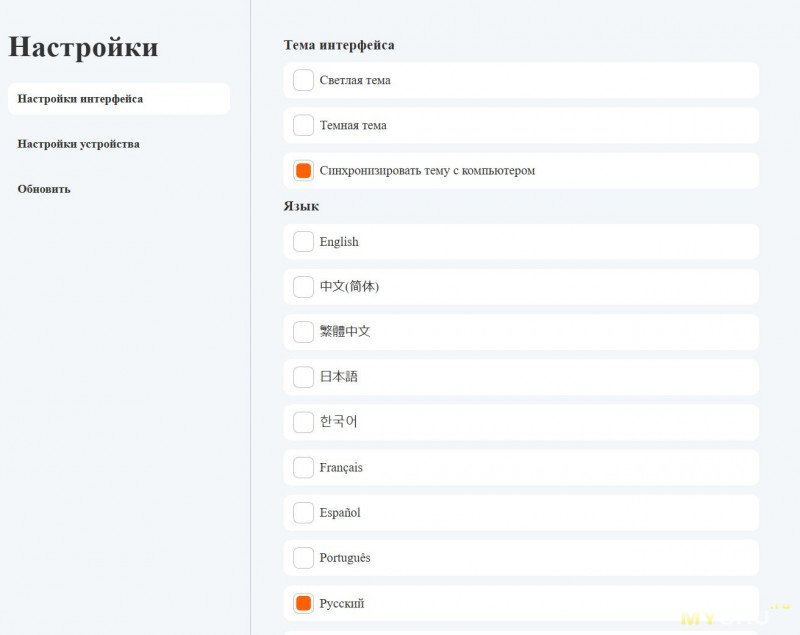Open the Настройки интерфейса section

click(80, 99)
